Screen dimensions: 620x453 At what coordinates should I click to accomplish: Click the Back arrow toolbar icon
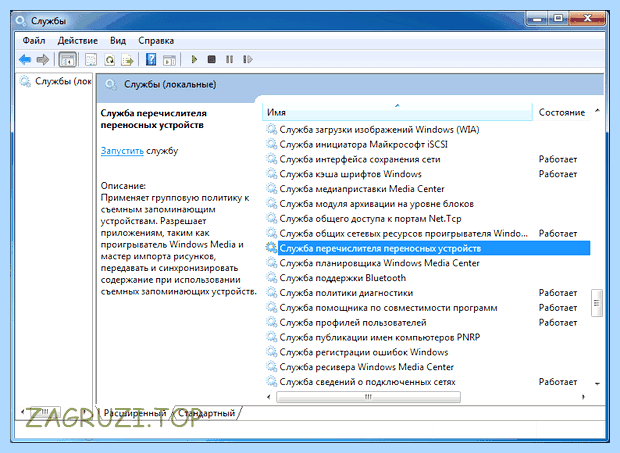pyautogui.click(x=25, y=60)
